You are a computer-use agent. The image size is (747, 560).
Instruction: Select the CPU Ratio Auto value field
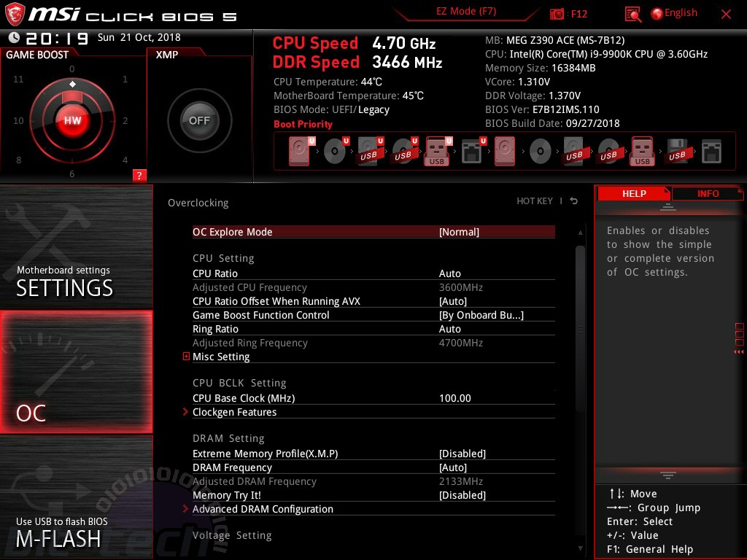449,274
